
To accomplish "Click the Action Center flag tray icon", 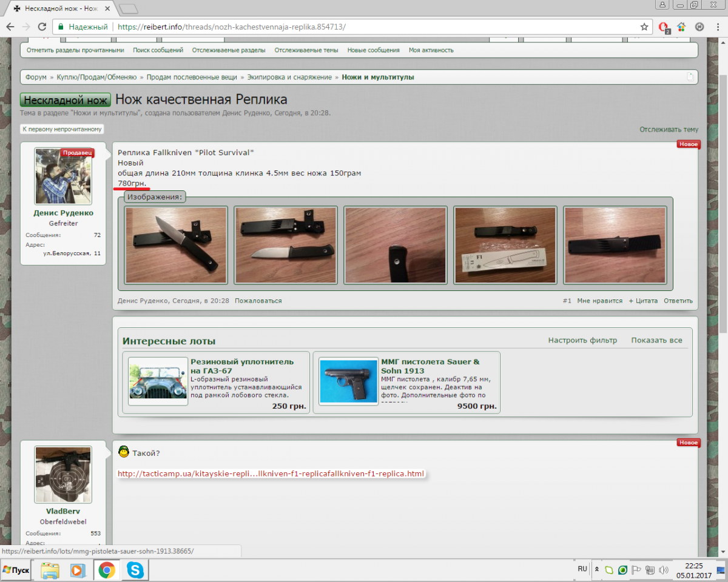I will [x=636, y=570].
